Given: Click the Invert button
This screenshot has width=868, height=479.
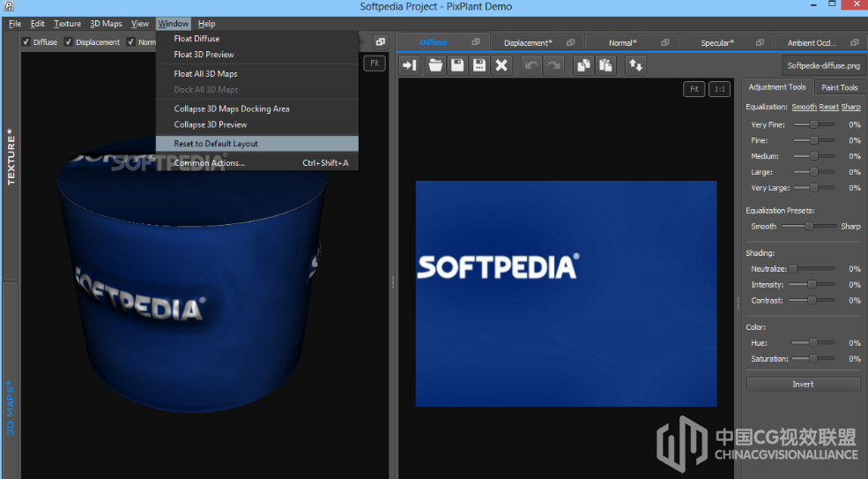Looking at the screenshot, I should [803, 385].
